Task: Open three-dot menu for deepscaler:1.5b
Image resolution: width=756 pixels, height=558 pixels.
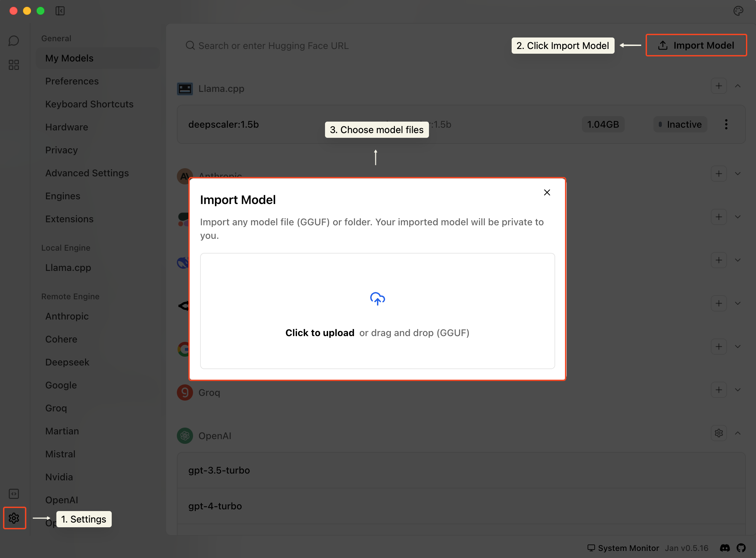Action: pos(726,124)
